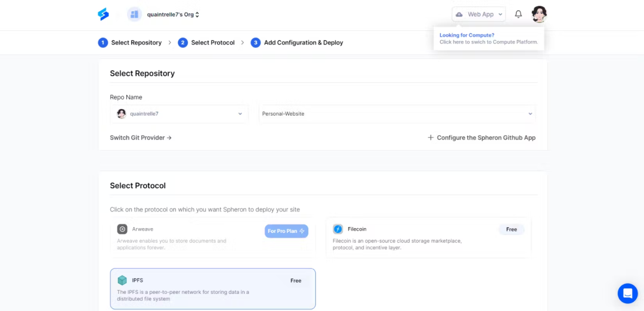Image resolution: width=644 pixels, height=311 pixels.
Task: Click the IPFS cube icon
Action: tap(122, 280)
